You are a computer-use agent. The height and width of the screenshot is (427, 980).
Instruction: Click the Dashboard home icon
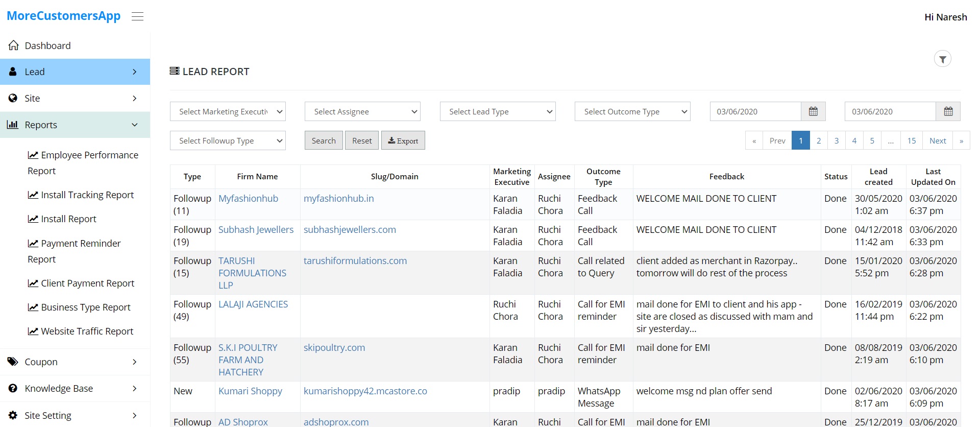click(13, 45)
